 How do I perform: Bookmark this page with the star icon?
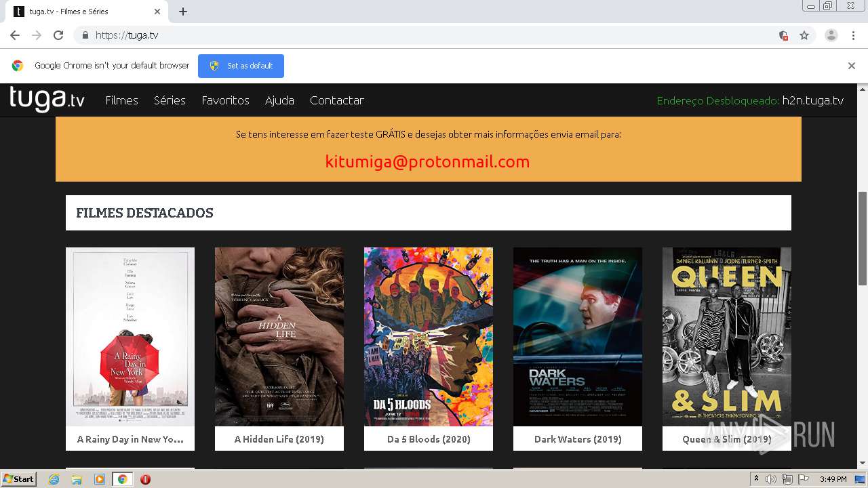coord(804,35)
